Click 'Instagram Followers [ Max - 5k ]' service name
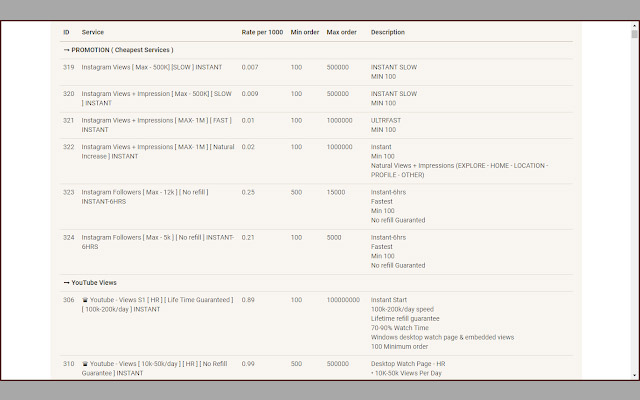The height and width of the screenshot is (400, 640). pyautogui.click(x=158, y=242)
